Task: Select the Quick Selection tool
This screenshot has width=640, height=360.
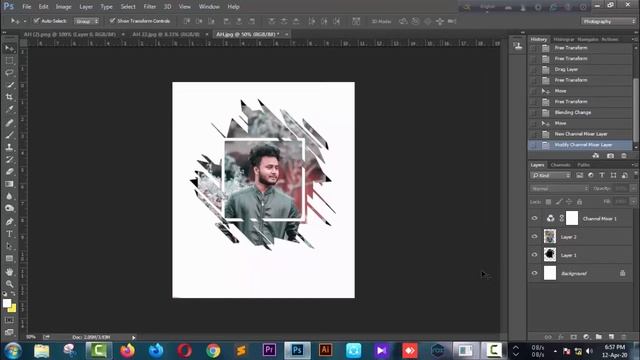Action: pyautogui.click(x=9, y=85)
